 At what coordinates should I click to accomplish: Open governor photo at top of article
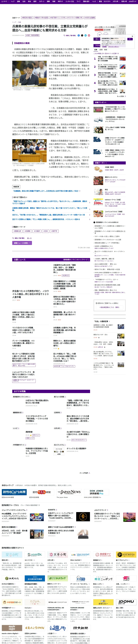point(29,74)
